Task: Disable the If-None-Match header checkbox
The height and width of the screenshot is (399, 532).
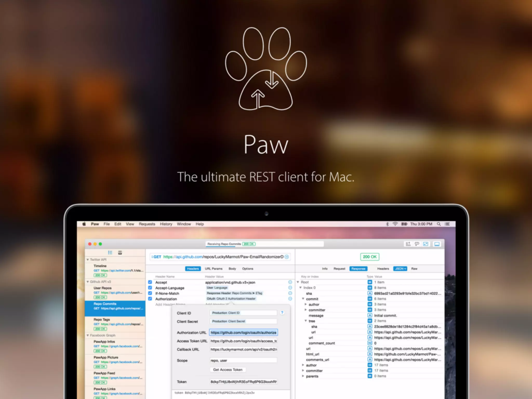Action: [x=150, y=293]
